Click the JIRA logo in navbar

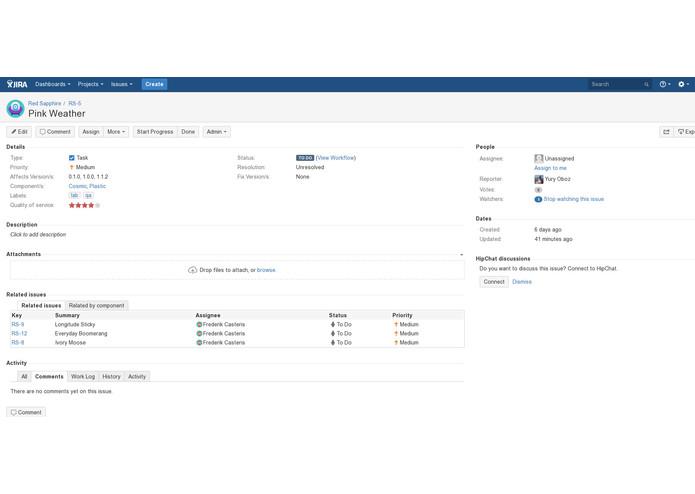point(17,84)
